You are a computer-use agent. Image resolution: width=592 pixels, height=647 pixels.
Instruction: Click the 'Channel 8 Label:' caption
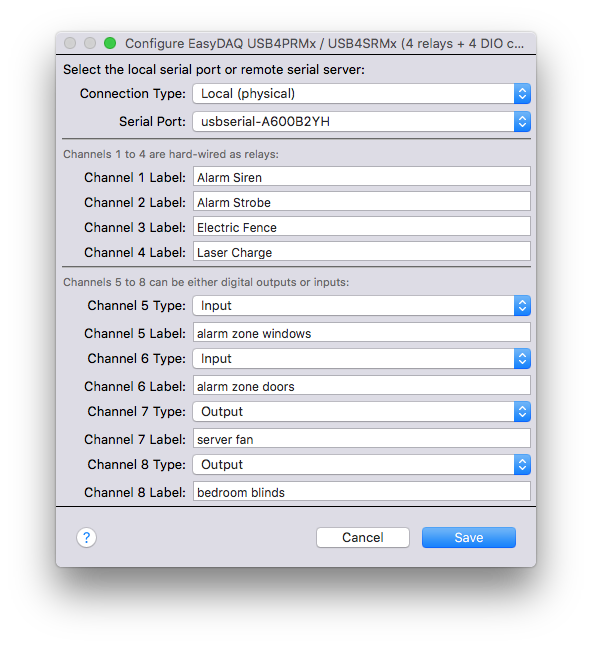click(x=135, y=492)
